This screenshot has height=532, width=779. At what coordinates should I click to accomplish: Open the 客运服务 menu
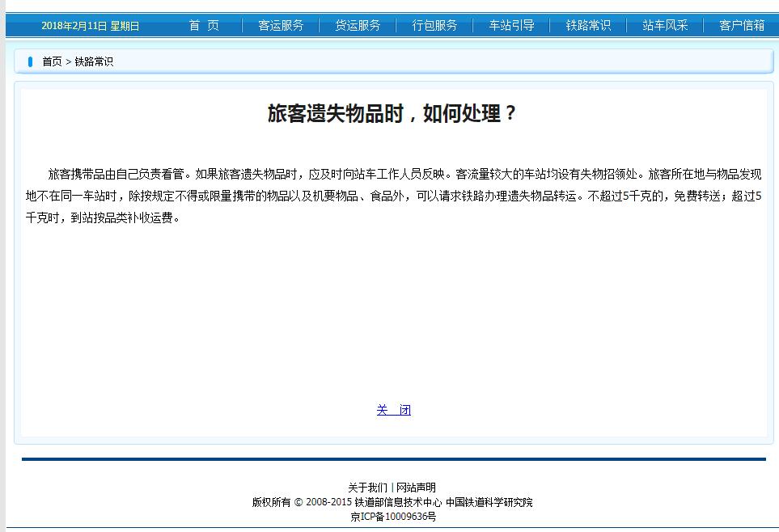[x=281, y=25]
